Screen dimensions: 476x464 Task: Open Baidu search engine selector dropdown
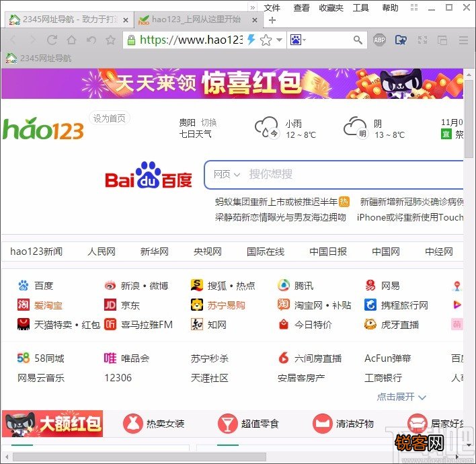pyautogui.click(x=298, y=40)
